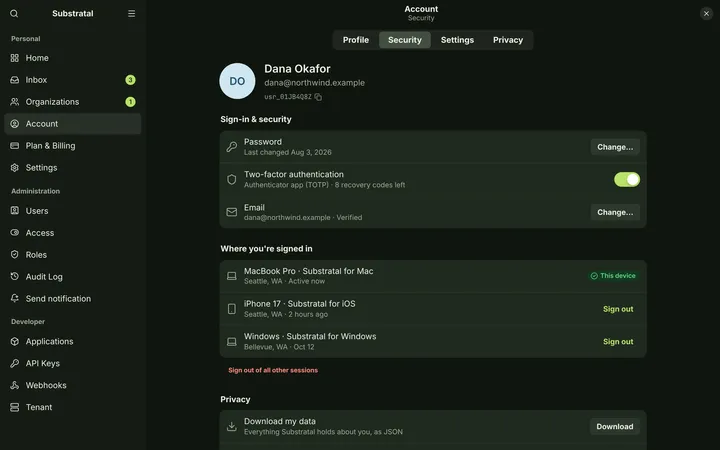
Task: Click the Access eye icon
Action: pyautogui.click(x=15, y=233)
